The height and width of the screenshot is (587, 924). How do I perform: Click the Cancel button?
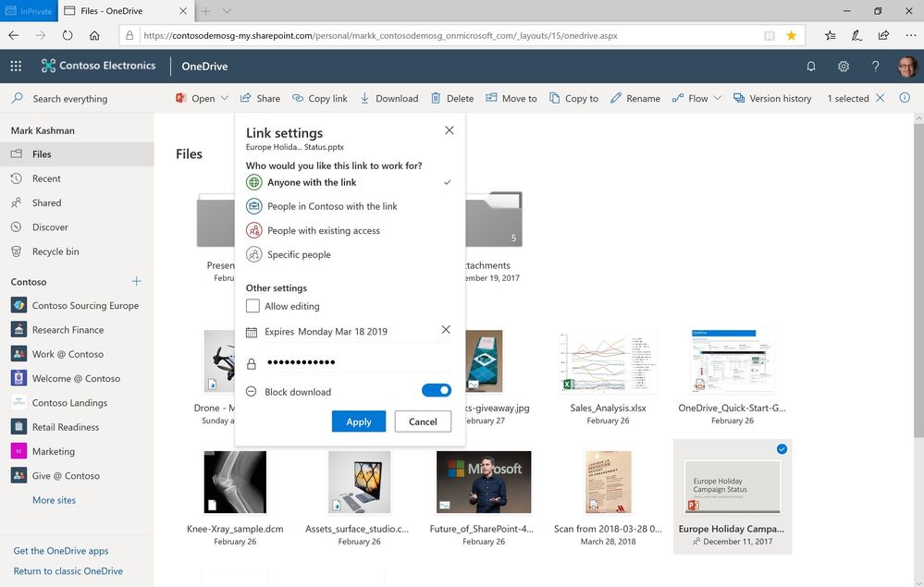(x=423, y=422)
